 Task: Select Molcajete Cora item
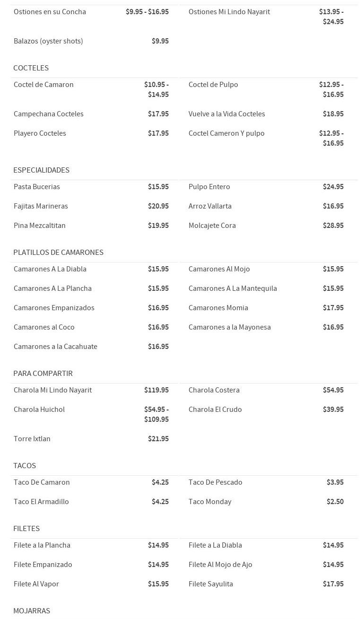click(212, 226)
